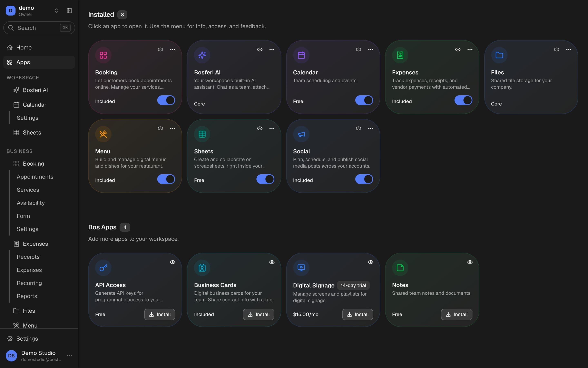Screen dimensions: 588x368
Task: Click the API Access key icon
Action: (x=103, y=268)
